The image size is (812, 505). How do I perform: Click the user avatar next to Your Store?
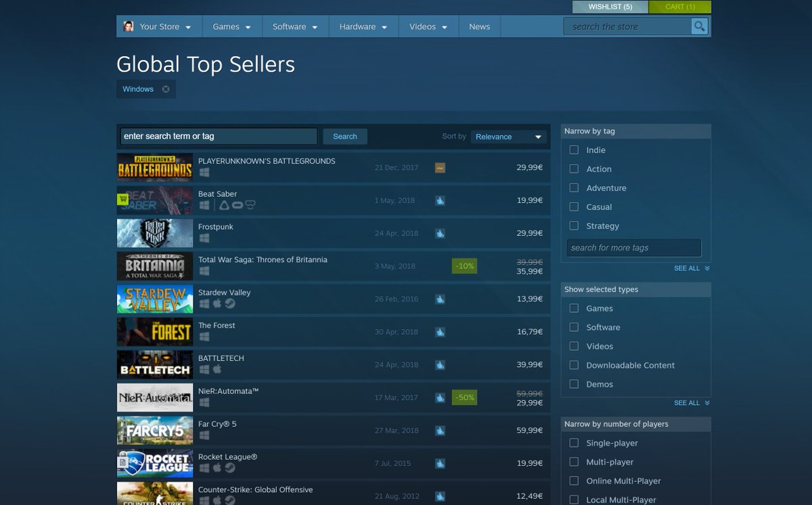[129, 26]
